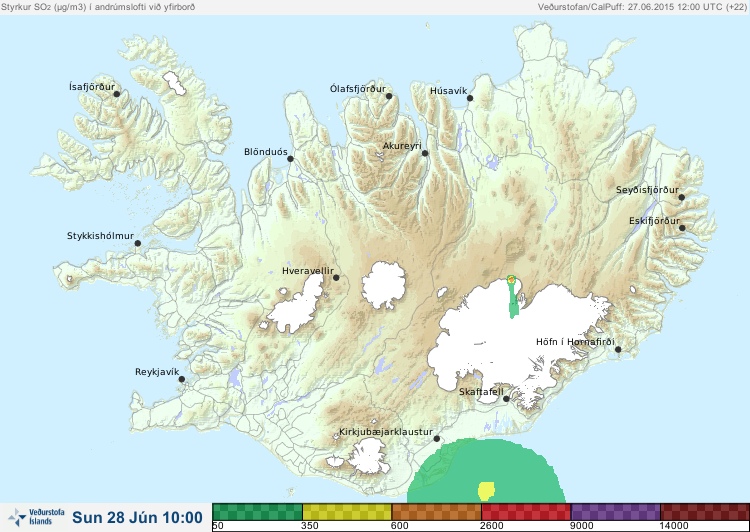
Task: Click the red 2600 legend swatch
Action: 526,512
